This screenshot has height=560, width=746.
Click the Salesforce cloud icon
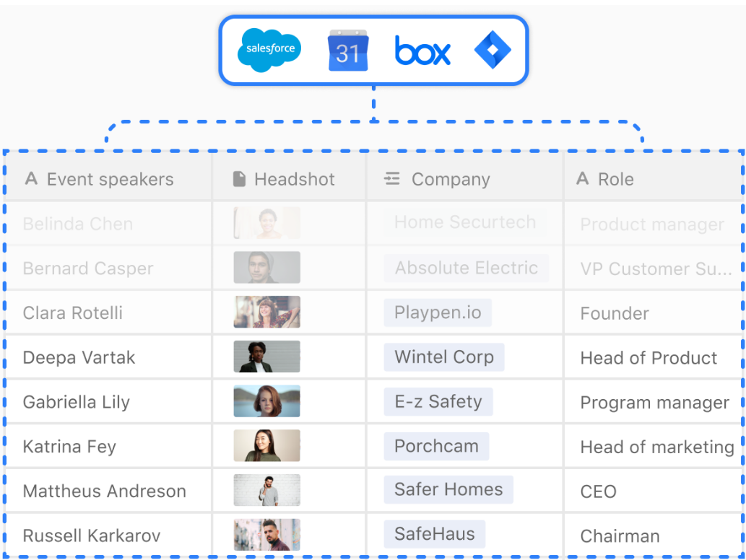point(269,50)
